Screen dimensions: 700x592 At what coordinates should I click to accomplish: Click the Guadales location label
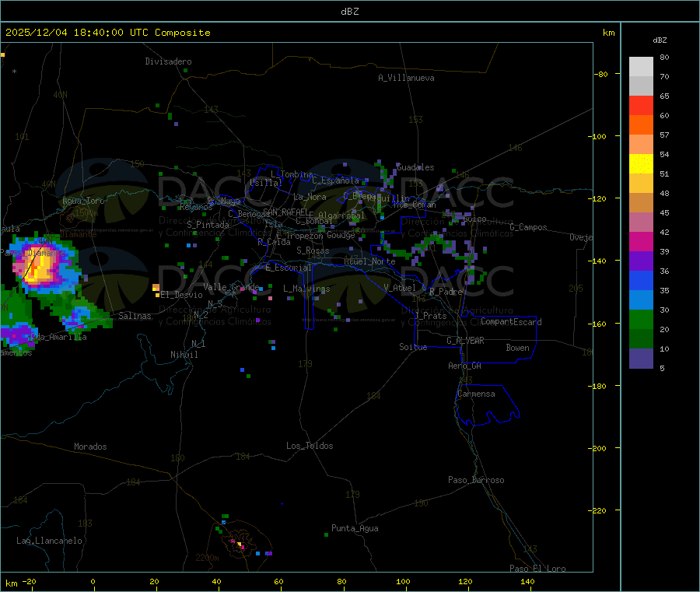click(415, 167)
